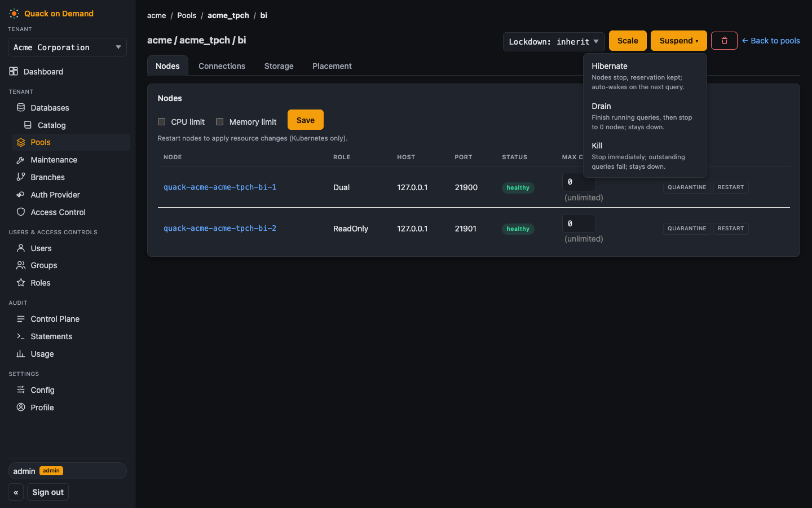Click the Profile user circle icon
This screenshot has width=812, height=508.
[x=21, y=407]
